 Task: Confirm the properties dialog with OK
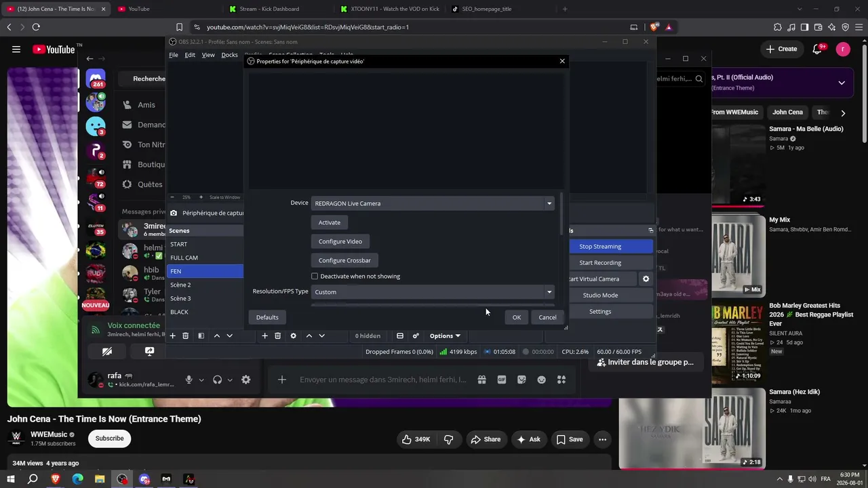coord(517,317)
